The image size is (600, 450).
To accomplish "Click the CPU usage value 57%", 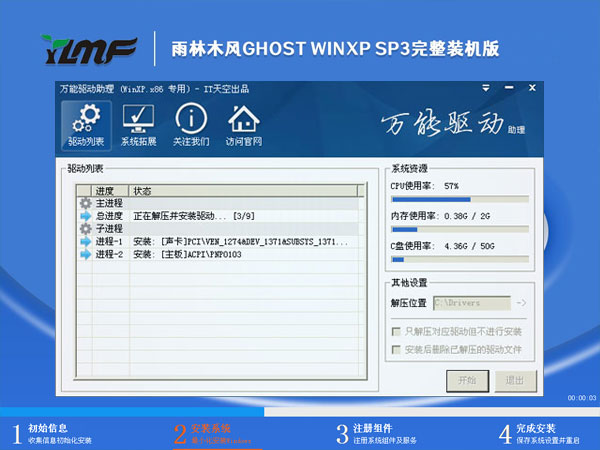I will tap(452, 186).
